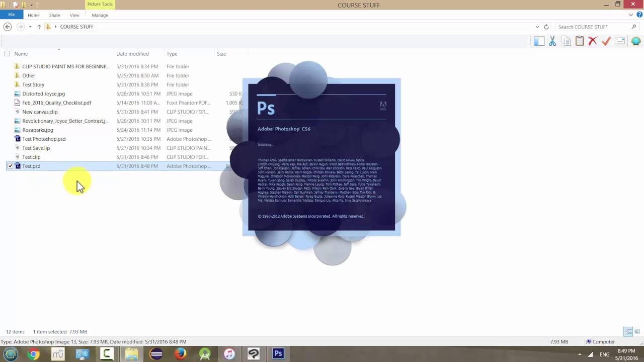Viewport: 644px width, 362px height.
Task: Expand the address bar history dropdown
Action: [537, 27]
